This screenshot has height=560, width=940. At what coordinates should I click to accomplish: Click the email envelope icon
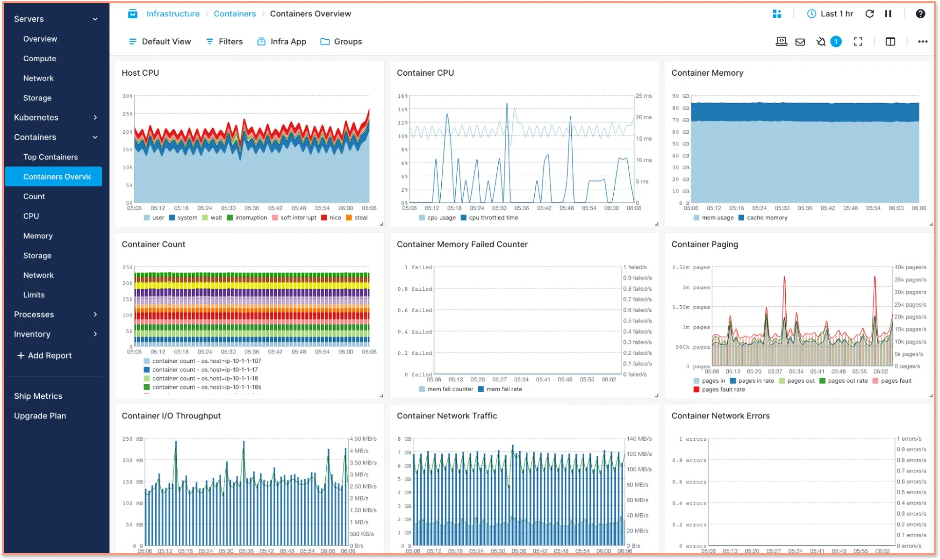click(x=800, y=42)
